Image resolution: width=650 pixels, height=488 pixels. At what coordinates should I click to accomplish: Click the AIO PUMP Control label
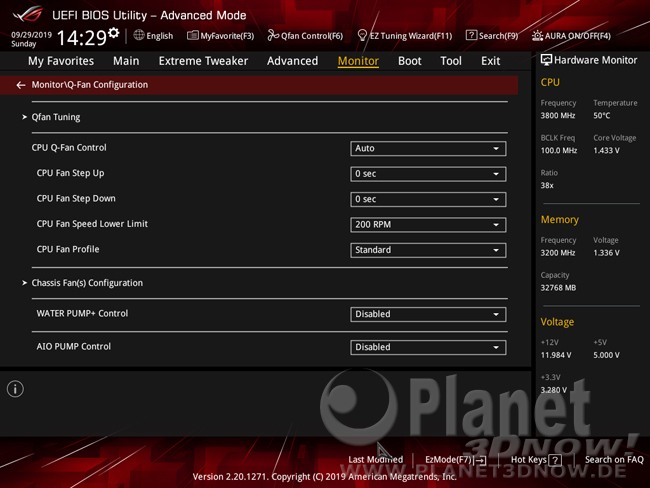(74, 347)
